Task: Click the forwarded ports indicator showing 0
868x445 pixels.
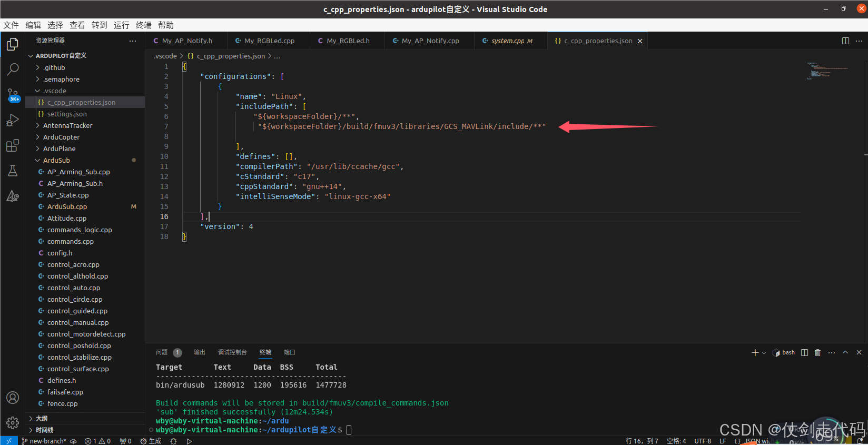Action: (125, 441)
